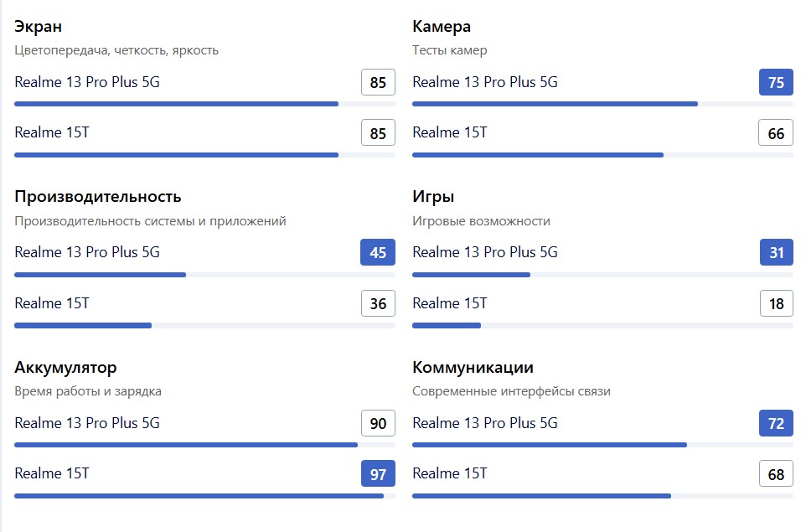Screen dimensions: 806x532
Task: Click the Экран section heading
Action: tap(38, 26)
